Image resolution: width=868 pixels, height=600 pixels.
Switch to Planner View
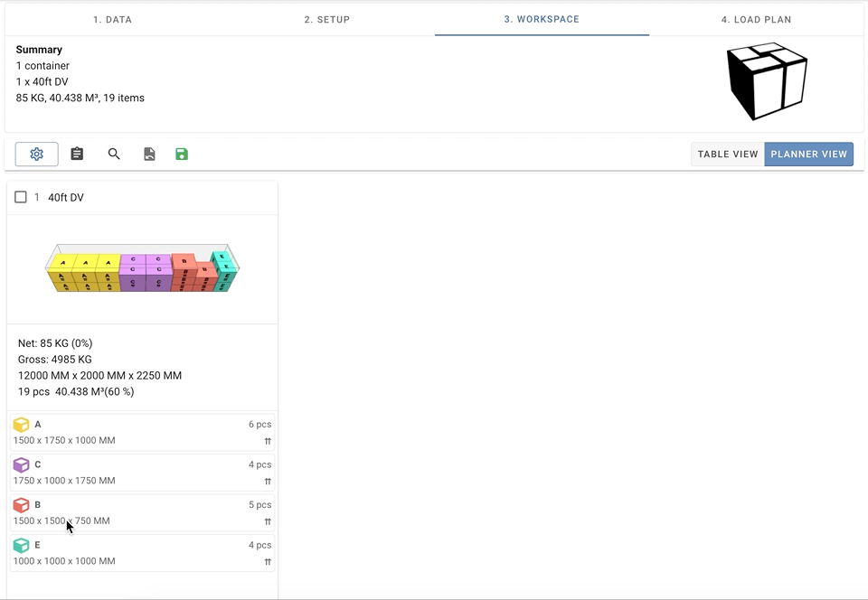tap(808, 155)
